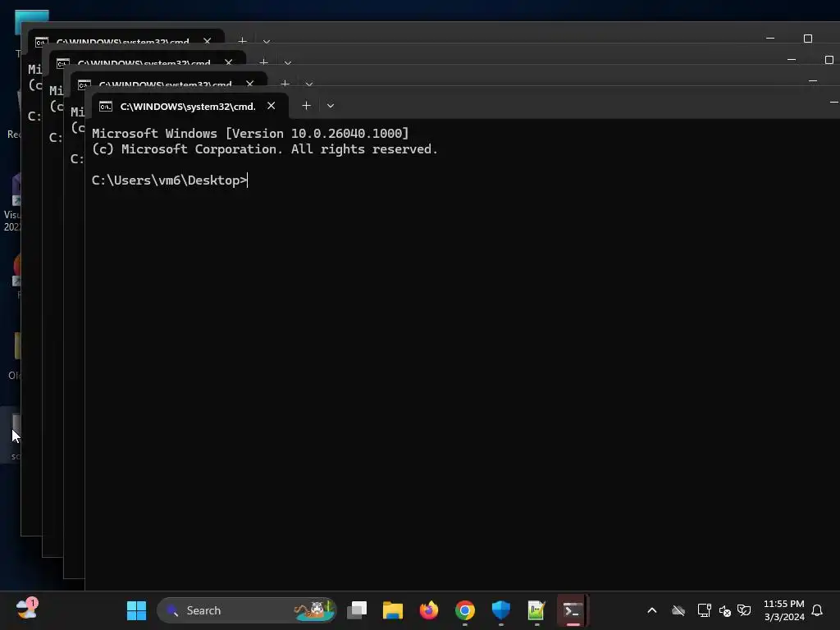This screenshot has height=630, width=840.
Task: Click the Terminal icon on taskbar
Action: click(572, 610)
